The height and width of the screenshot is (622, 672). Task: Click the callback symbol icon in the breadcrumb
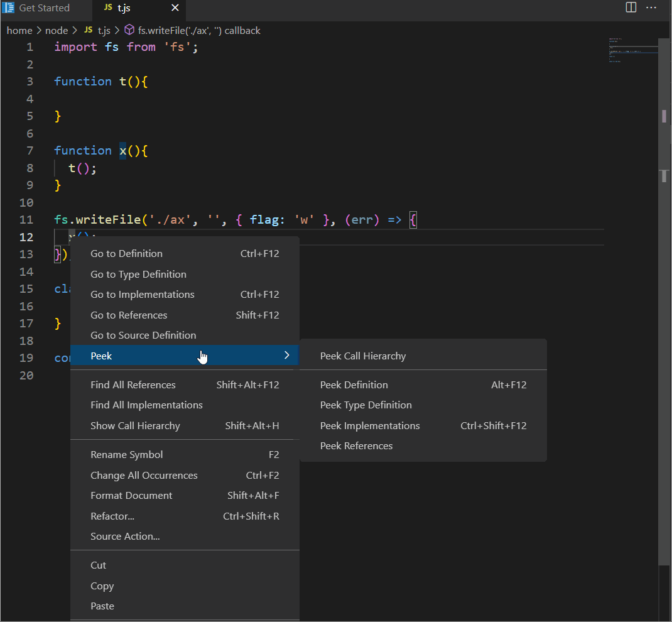(x=129, y=30)
